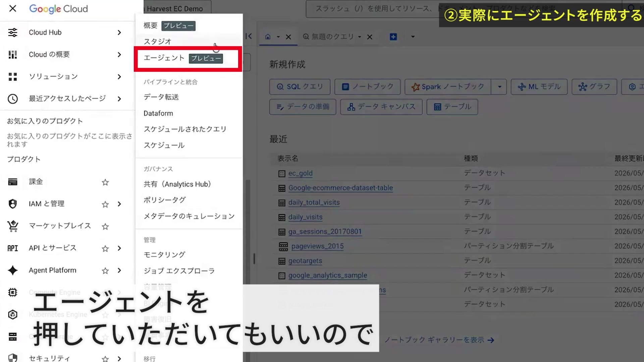
Task: Click the データの準備 button
Action: click(x=303, y=107)
